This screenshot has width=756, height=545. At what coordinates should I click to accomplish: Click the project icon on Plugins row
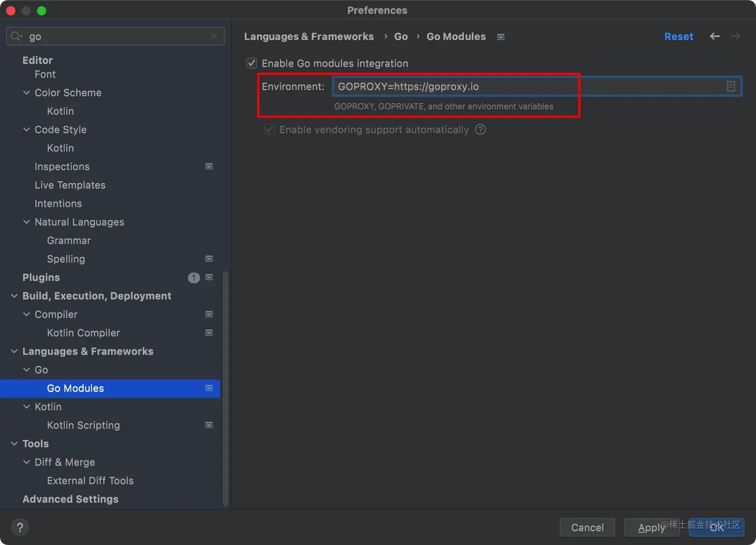pos(209,277)
